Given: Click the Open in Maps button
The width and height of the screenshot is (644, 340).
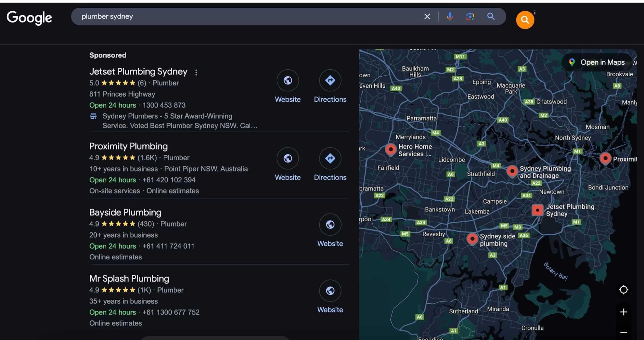Looking at the screenshot, I should coord(598,62).
